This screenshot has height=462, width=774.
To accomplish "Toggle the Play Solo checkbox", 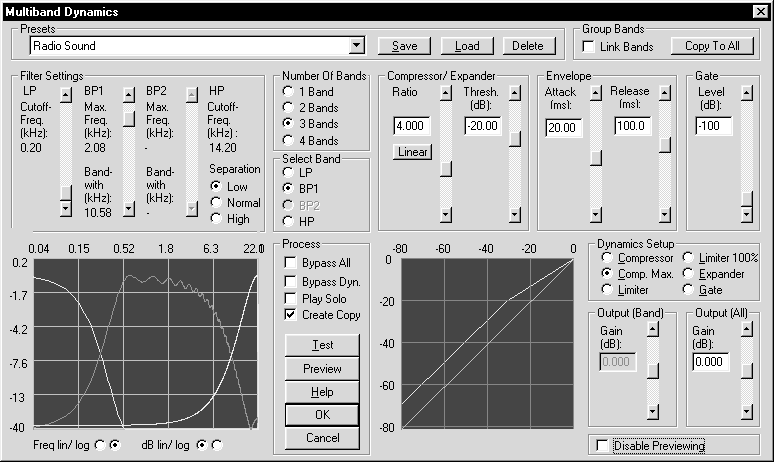I will click(x=291, y=298).
